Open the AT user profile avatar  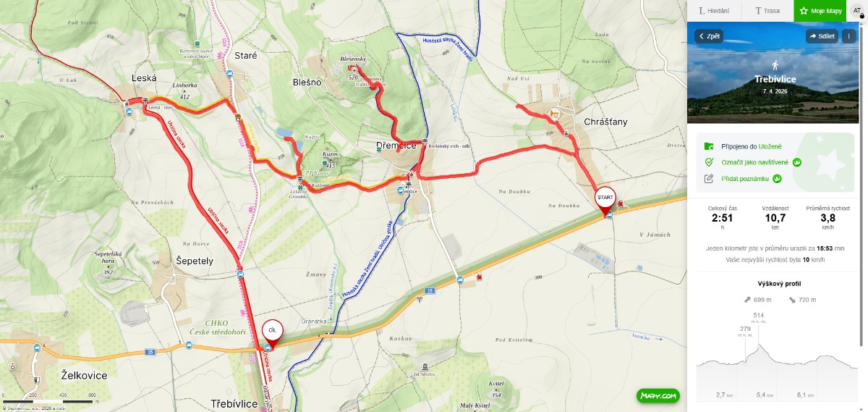[857, 11]
